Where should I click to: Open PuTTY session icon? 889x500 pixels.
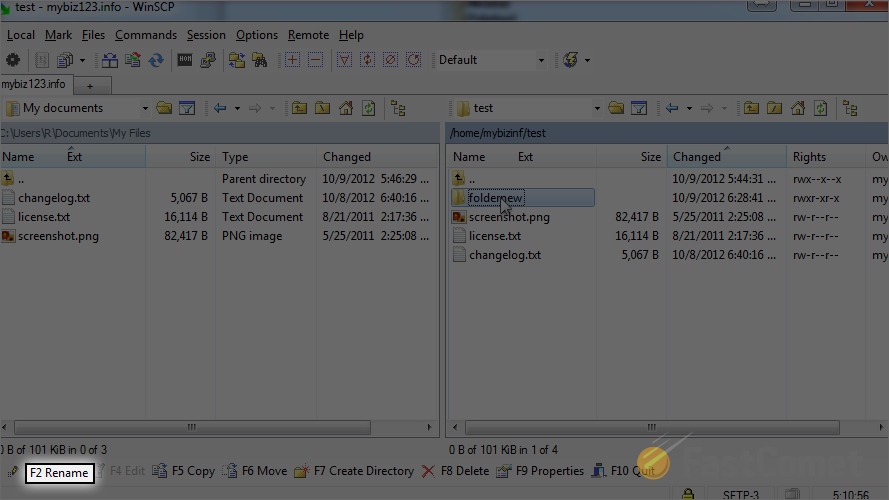208,60
